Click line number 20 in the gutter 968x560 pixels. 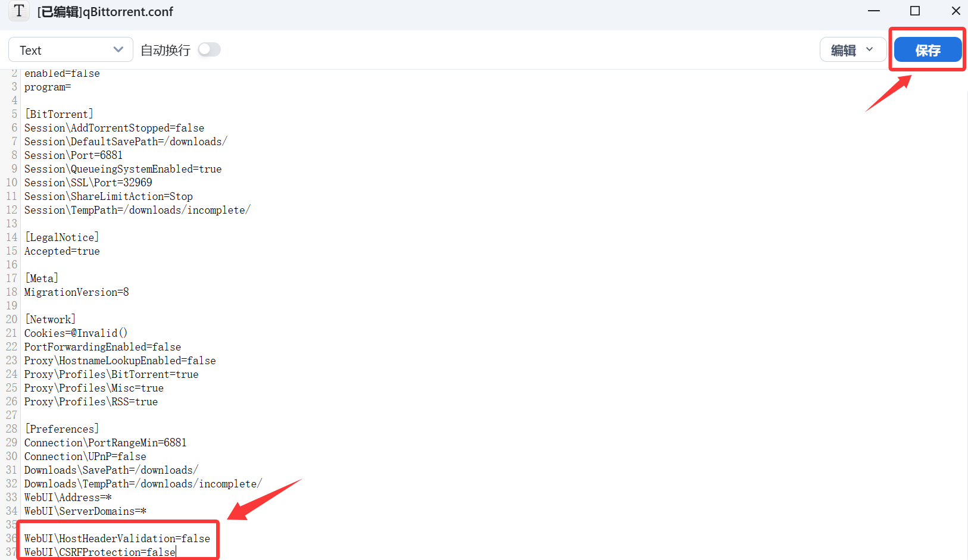[12, 320]
